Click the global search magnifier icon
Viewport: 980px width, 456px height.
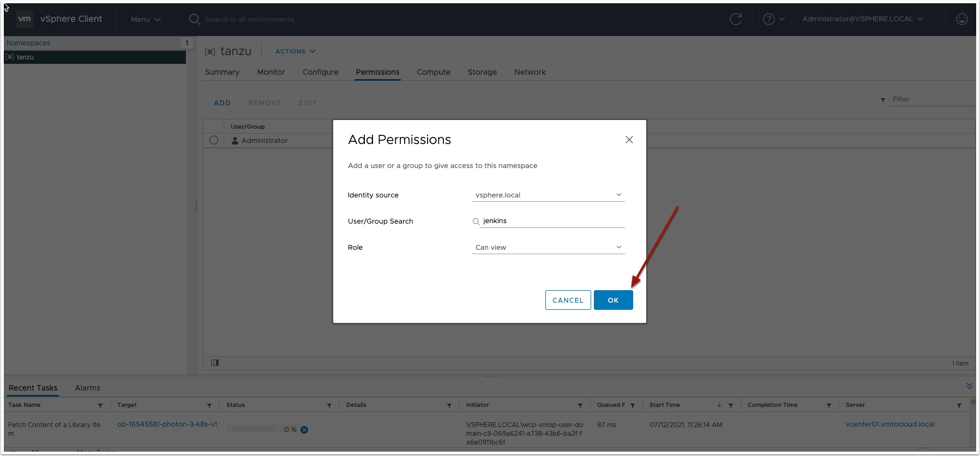pyautogui.click(x=195, y=19)
